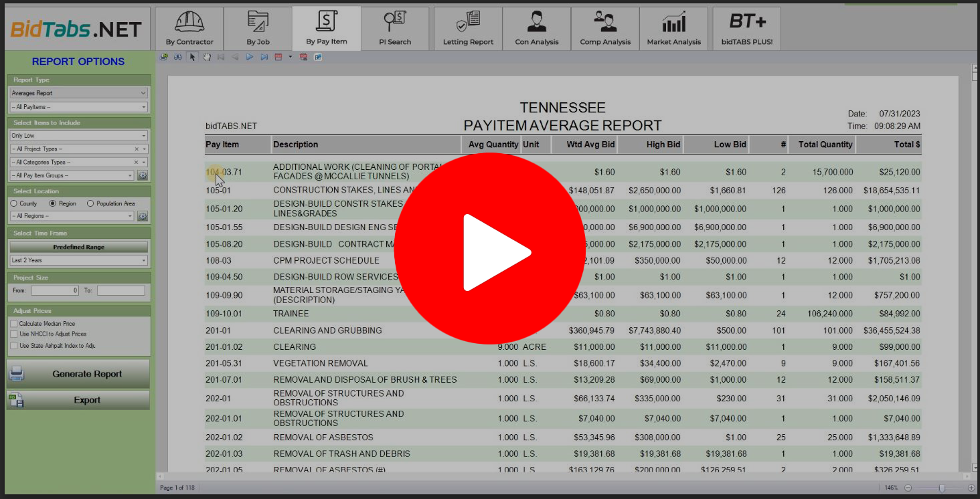
Task: Click the zoom out minus icon
Action: (908, 488)
